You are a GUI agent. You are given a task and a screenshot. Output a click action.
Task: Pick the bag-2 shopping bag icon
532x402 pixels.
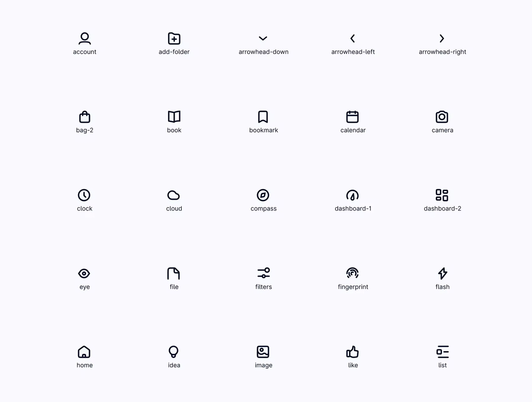click(85, 117)
